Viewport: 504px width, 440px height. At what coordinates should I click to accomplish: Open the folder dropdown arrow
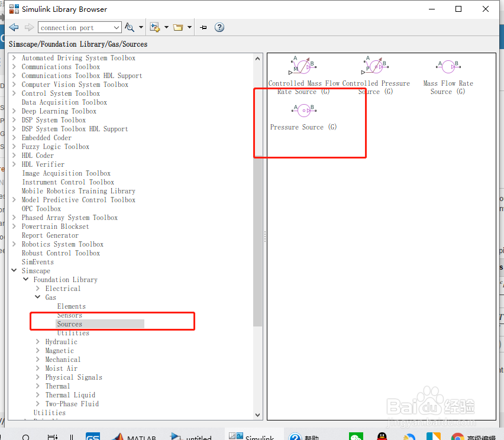tap(189, 27)
